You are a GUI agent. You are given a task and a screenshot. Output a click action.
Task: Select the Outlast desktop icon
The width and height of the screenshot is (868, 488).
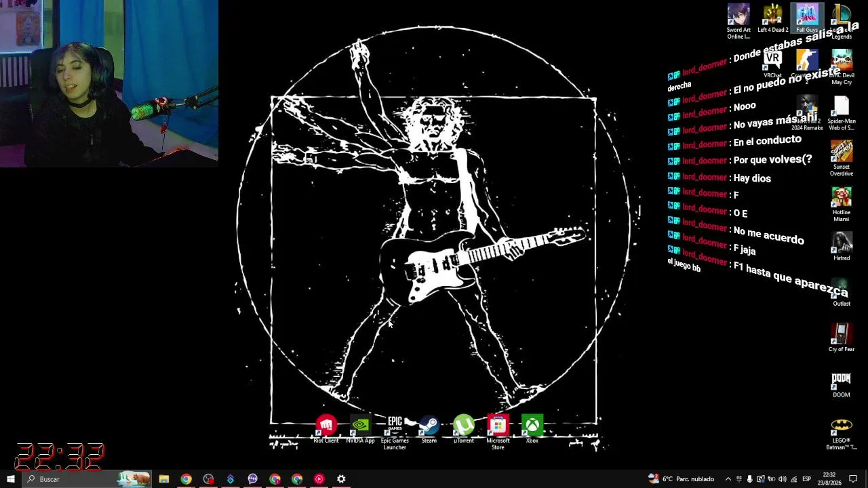pos(842,292)
